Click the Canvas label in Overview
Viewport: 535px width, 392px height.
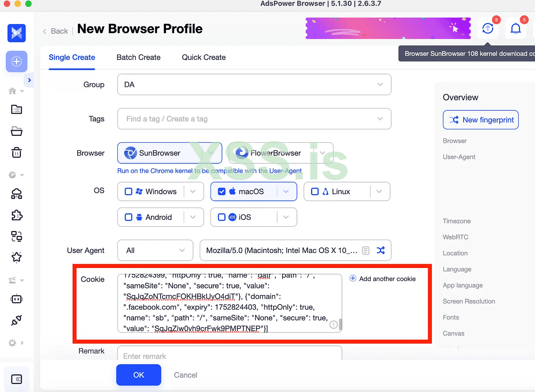[454, 333]
